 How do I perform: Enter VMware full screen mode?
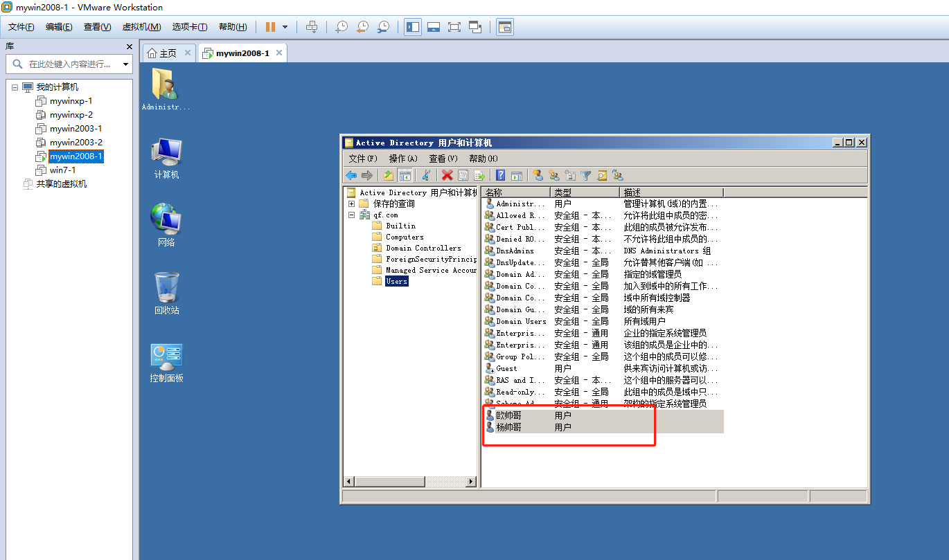coord(454,26)
